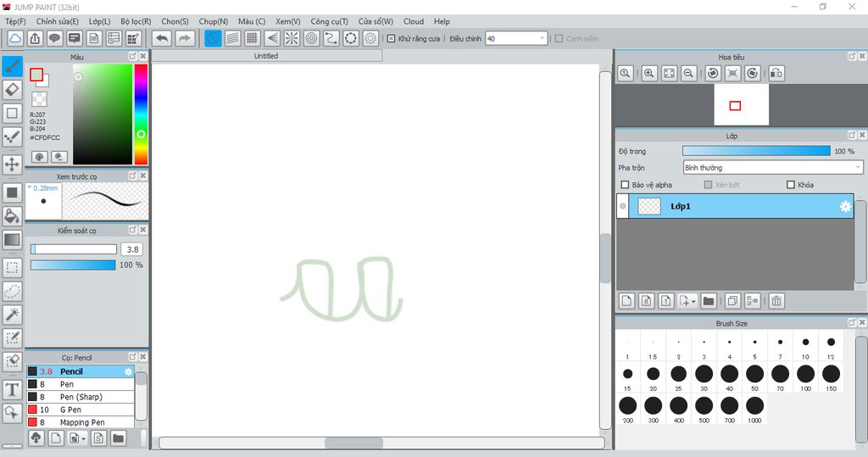Select the Lớp1 layer row
This screenshot has width=868, height=457.
(x=735, y=206)
